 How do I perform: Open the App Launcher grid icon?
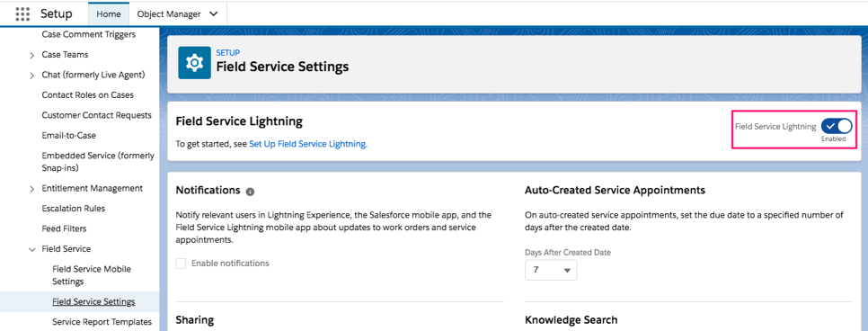(x=22, y=13)
